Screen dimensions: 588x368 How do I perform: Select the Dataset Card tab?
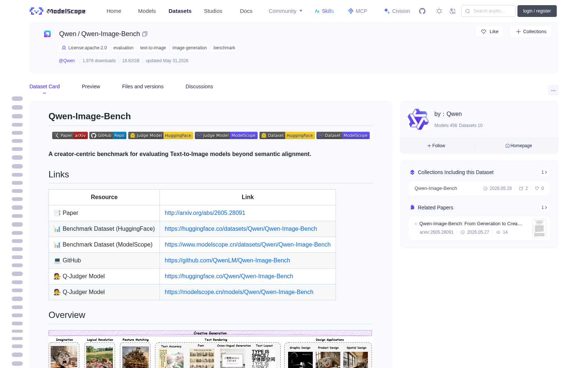tap(44, 86)
